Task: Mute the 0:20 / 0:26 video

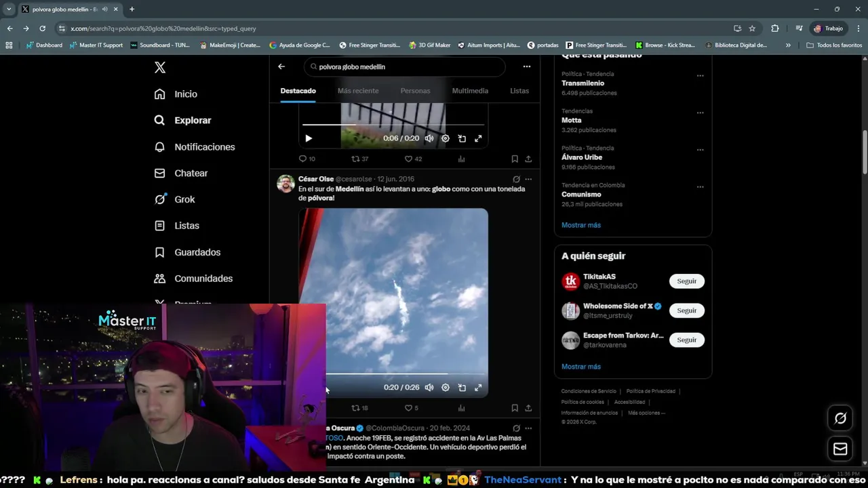Action: pos(429,388)
